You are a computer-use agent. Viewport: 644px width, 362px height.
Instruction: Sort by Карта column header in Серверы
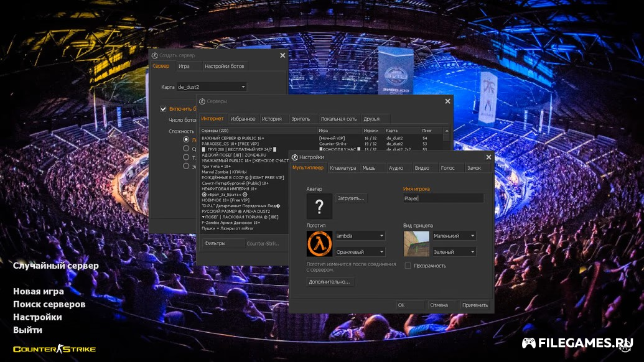point(403,131)
